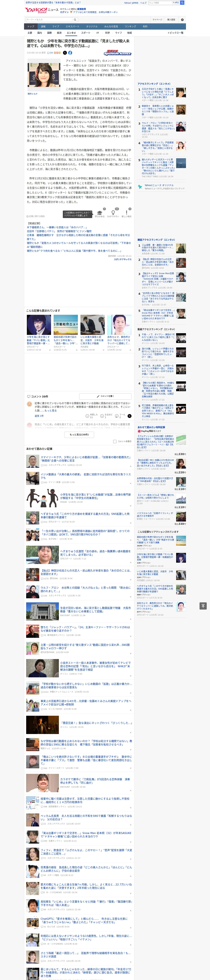The image size is (210, 980).
Task: Expand 返信 1件 replies
Action: point(39,416)
